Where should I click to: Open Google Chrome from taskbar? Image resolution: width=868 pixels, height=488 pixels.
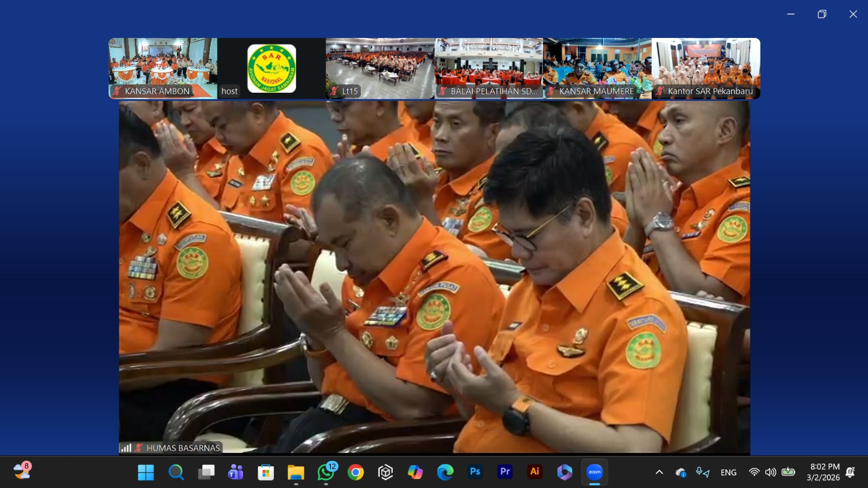coord(356,472)
